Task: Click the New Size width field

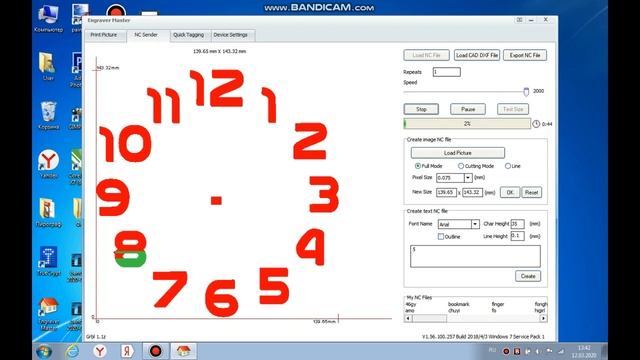Action: (x=446, y=192)
